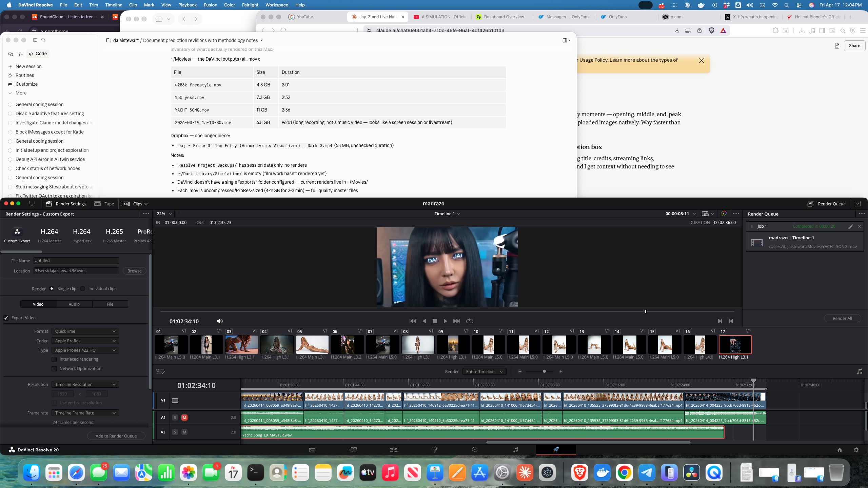
Task: Click the timeline zoom slider handle
Action: point(544,371)
